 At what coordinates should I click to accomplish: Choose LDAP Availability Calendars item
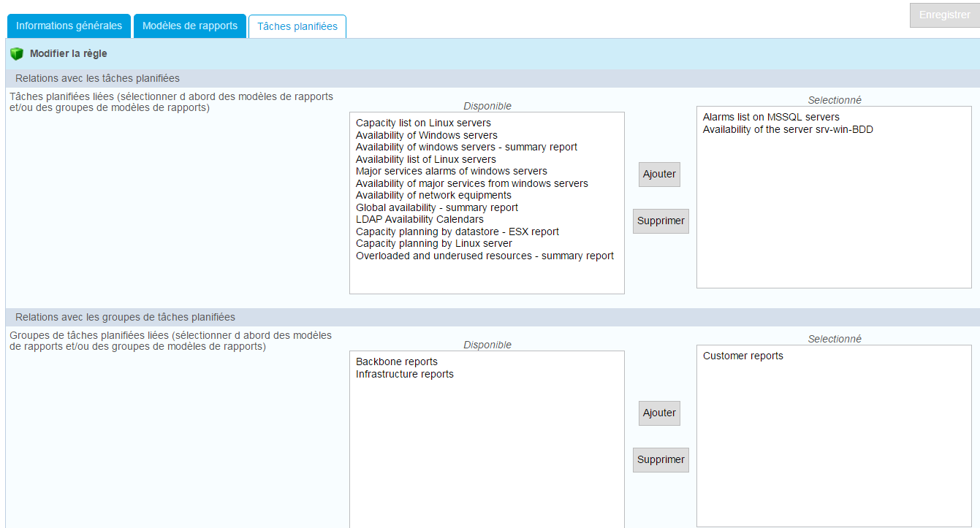(419, 220)
